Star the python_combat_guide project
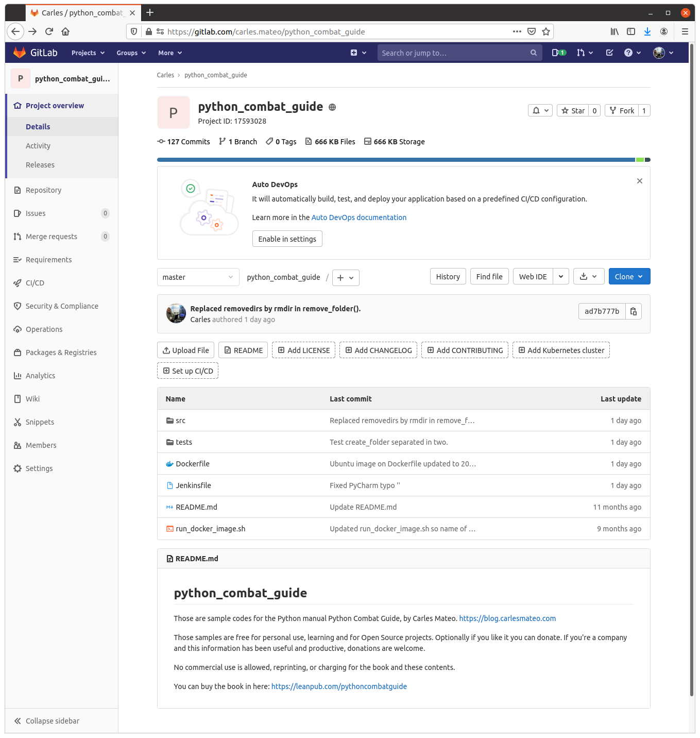This screenshot has height=738, width=700. coord(573,110)
